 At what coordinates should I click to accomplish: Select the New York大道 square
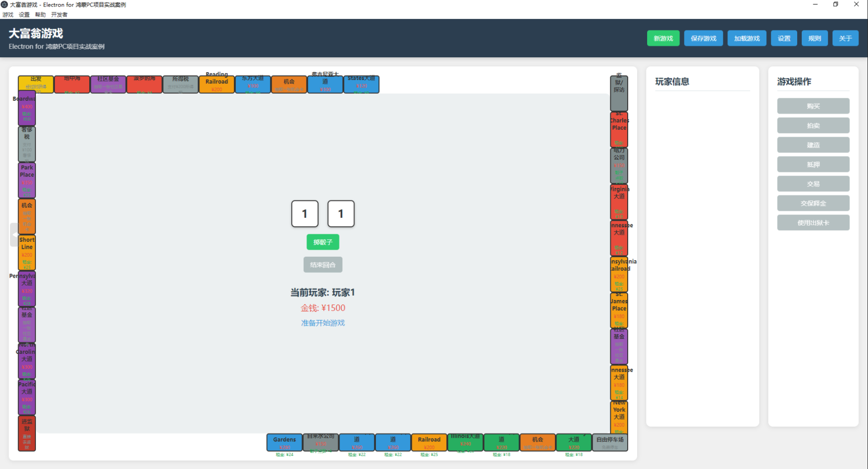(x=619, y=418)
